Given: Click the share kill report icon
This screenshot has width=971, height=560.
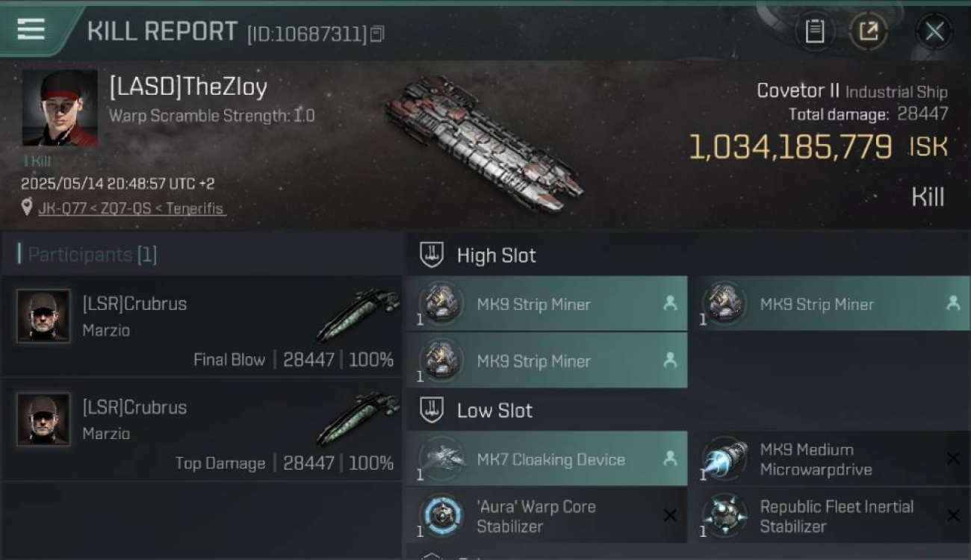Looking at the screenshot, I should point(868,31).
